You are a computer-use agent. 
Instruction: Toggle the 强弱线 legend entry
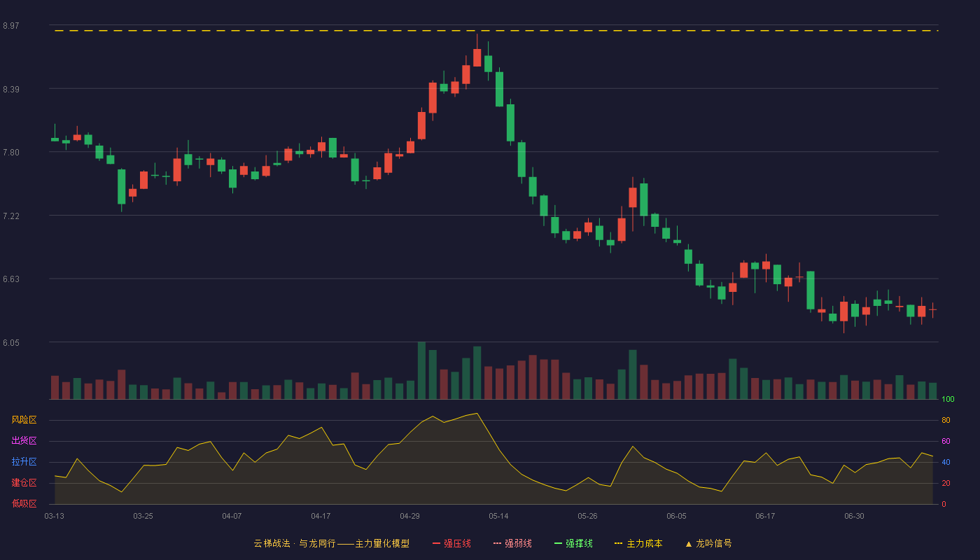point(512,543)
